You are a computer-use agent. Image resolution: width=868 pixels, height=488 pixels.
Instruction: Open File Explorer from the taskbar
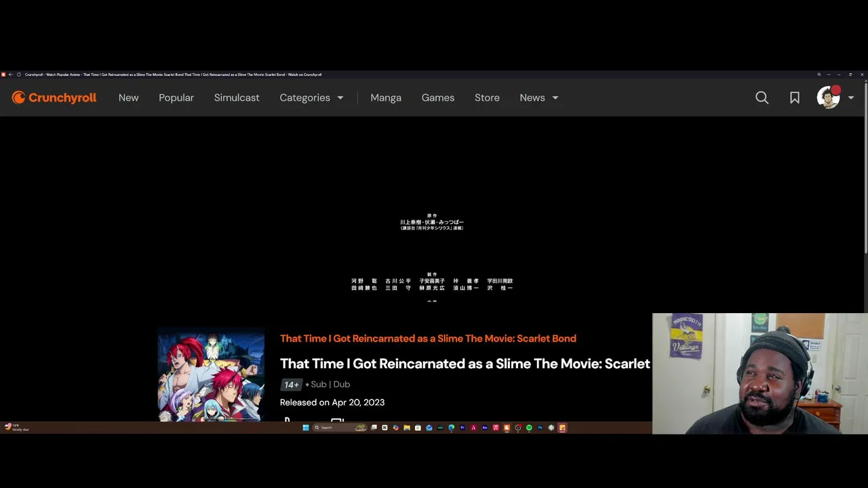[407, 428]
